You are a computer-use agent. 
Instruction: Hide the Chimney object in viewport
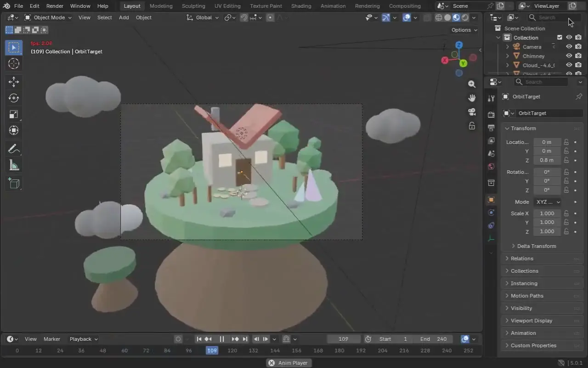(x=569, y=56)
